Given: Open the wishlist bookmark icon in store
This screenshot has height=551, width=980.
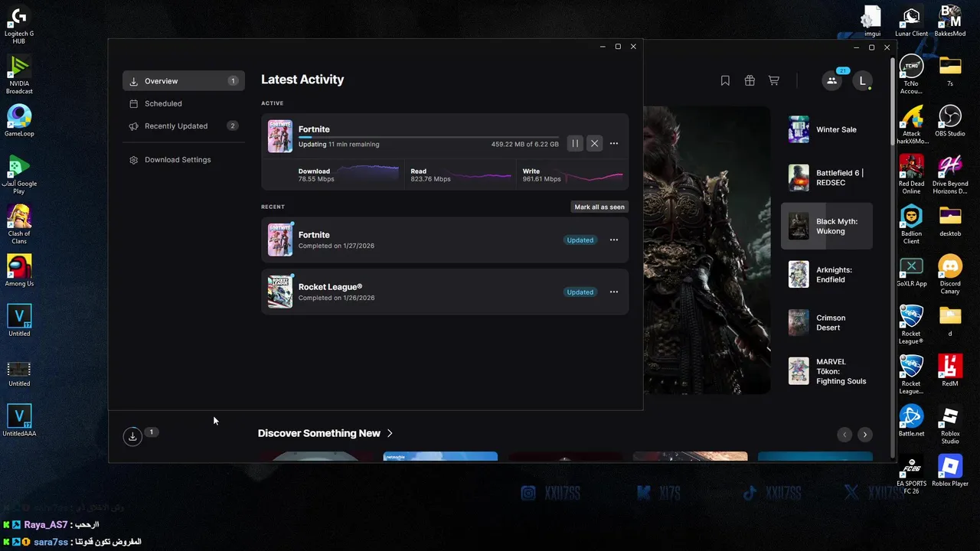Looking at the screenshot, I should coord(725,80).
